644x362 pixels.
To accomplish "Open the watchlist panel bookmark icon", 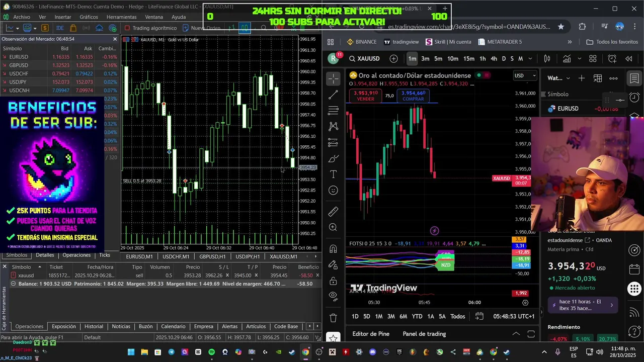I will click(x=634, y=78).
